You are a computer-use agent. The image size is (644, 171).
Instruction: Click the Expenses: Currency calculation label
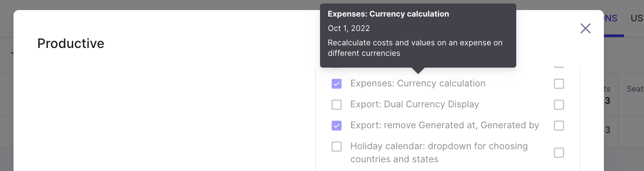click(x=418, y=83)
